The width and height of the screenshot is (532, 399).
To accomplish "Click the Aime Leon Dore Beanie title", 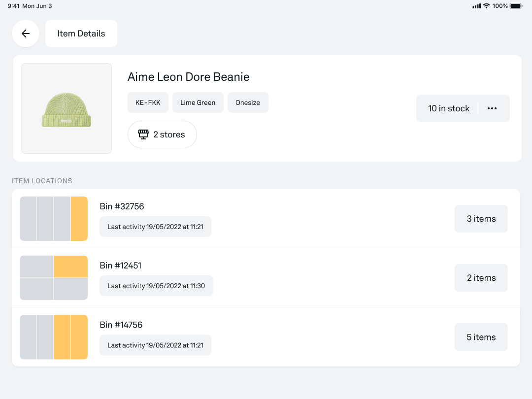I will [x=188, y=77].
